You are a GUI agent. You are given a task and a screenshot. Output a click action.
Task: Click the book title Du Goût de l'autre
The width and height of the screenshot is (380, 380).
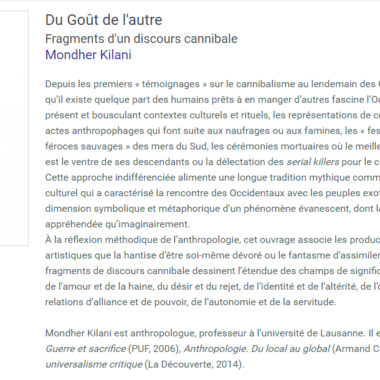tap(104, 20)
